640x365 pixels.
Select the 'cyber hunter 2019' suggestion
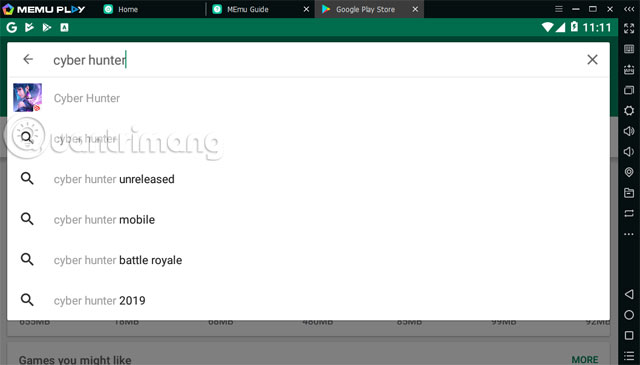click(308, 300)
